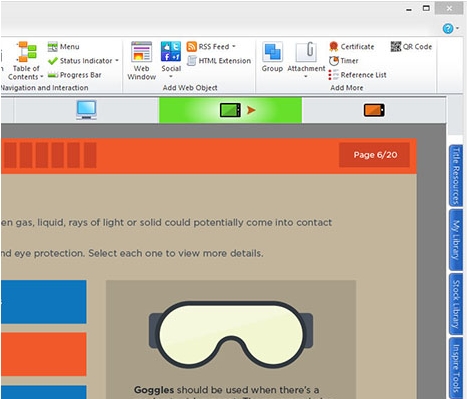Switch to the desktop view

pyautogui.click(x=86, y=110)
